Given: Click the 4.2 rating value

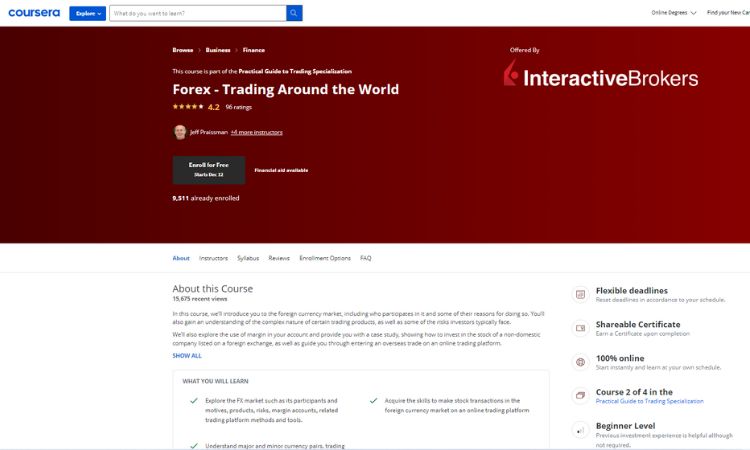Looking at the screenshot, I should 214,107.
